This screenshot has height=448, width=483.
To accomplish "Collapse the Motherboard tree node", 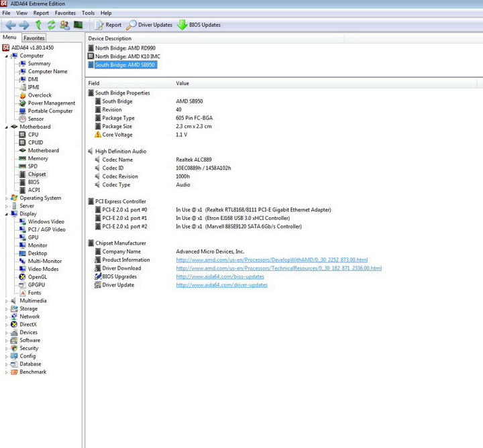I will [6, 127].
